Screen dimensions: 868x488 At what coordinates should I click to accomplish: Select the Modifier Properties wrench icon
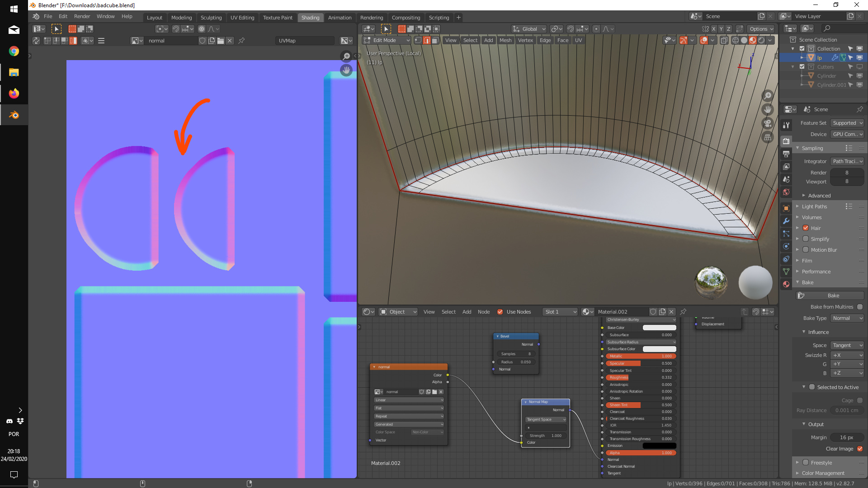click(786, 221)
